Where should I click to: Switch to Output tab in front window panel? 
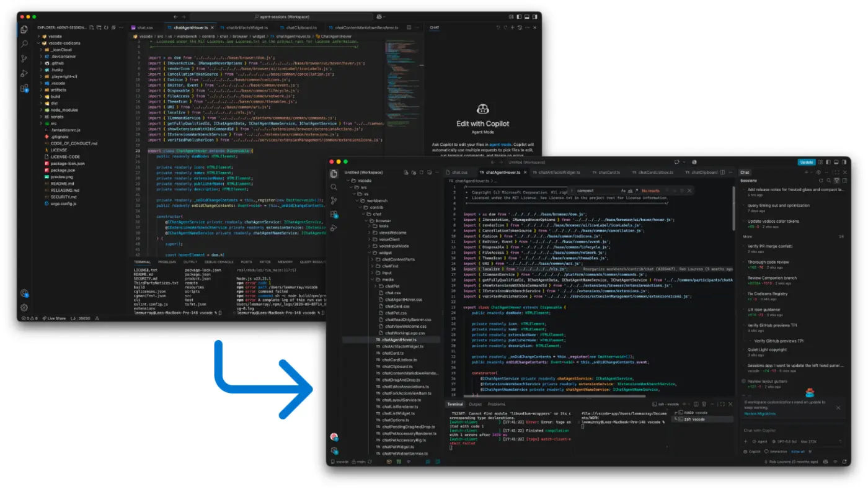click(475, 404)
